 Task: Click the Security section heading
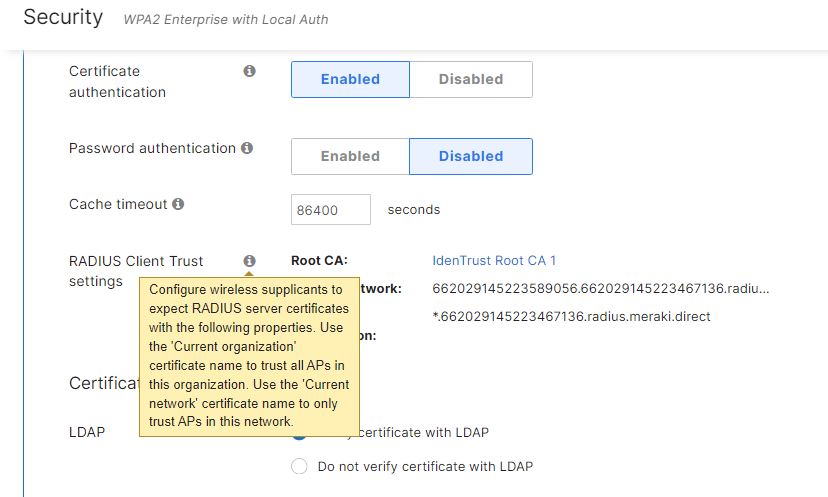click(x=63, y=17)
